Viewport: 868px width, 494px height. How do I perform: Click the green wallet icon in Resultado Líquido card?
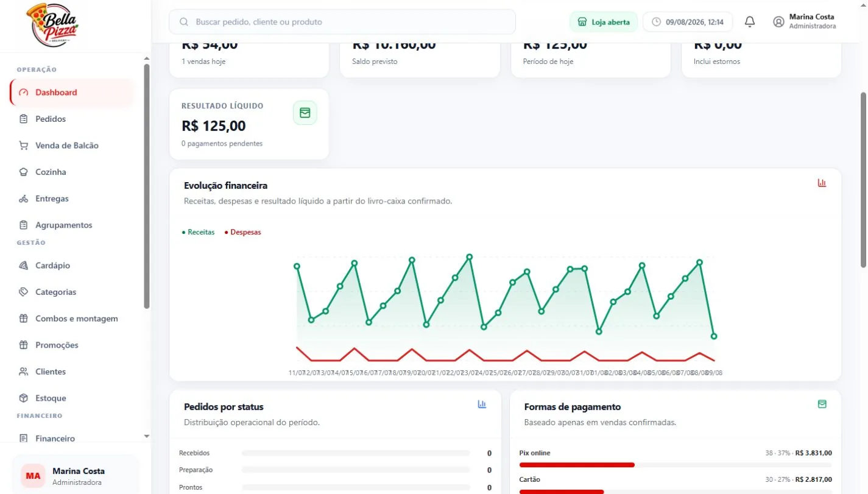coord(305,113)
